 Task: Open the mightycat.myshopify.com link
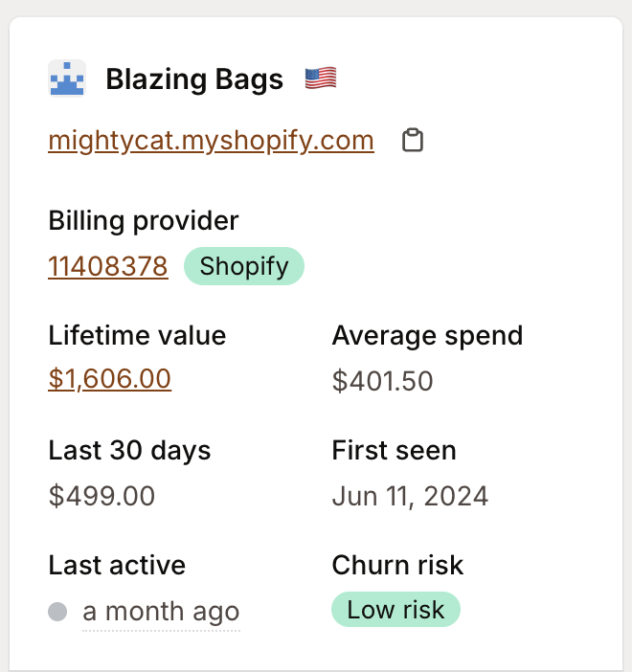(x=211, y=141)
